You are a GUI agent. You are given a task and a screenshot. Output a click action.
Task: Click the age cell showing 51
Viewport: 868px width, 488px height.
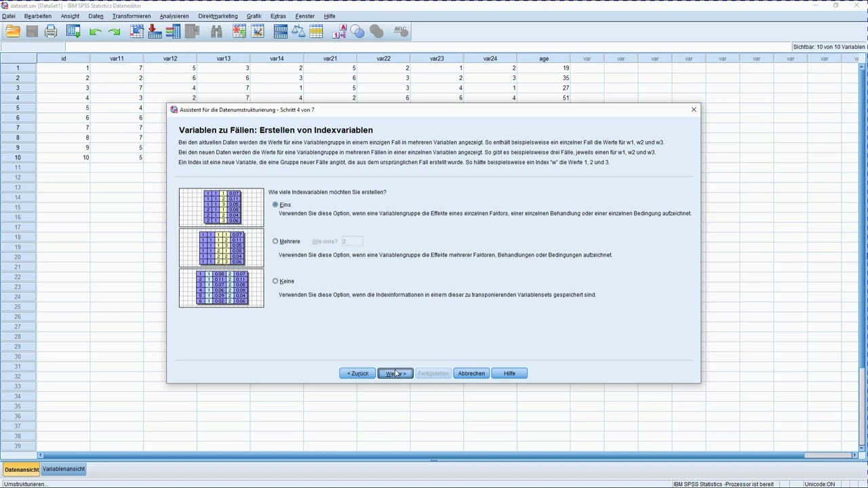pos(544,98)
